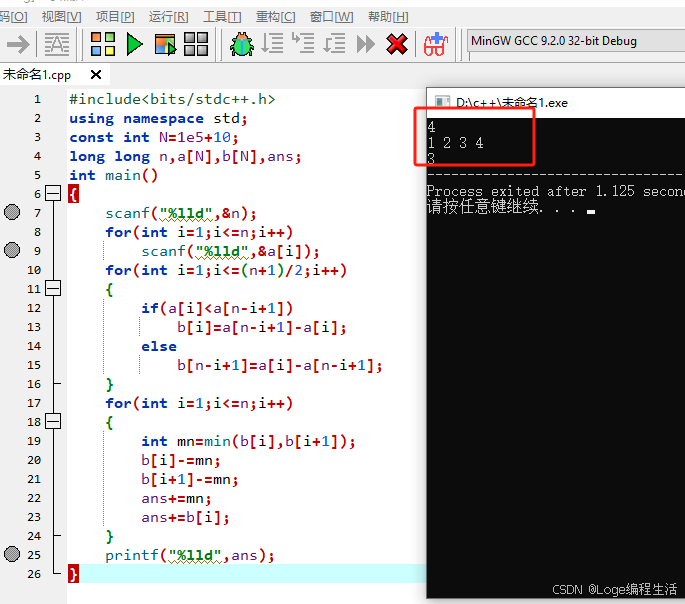Toggle the breakpoint marker on line 7
Screen dimensions: 685x604
[12, 212]
